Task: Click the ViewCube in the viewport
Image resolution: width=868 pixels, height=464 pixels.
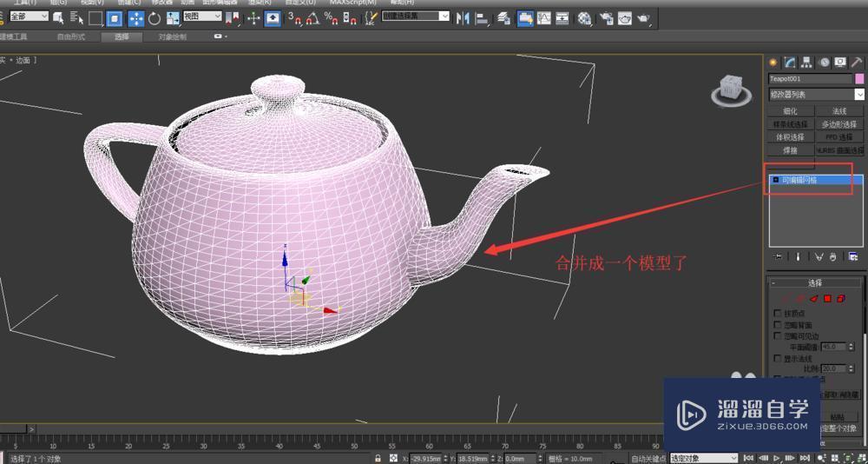Action: pos(731,89)
